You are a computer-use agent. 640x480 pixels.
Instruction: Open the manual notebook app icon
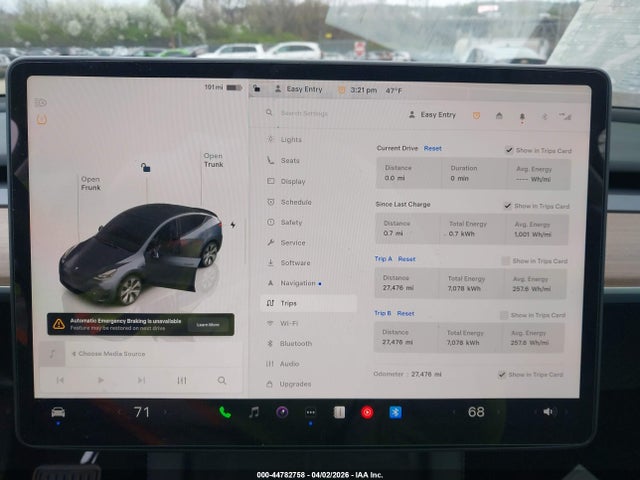pos(339,412)
